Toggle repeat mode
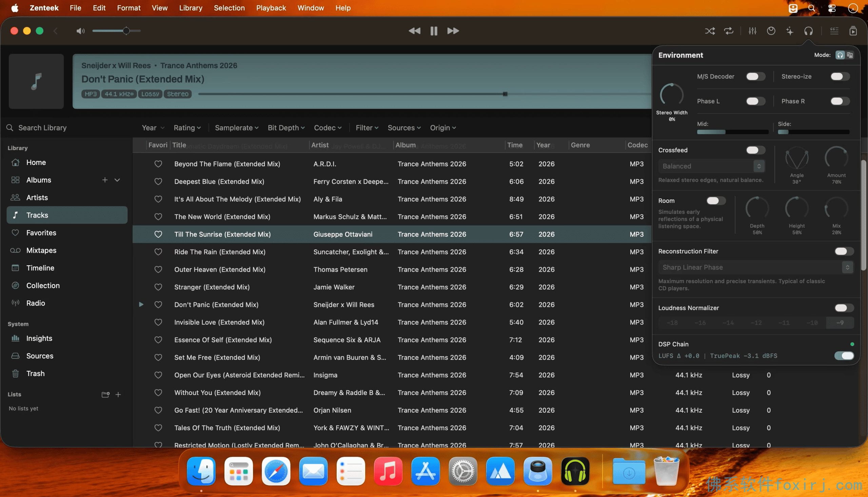The width and height of the screenshot is (868, 497). tap(729, 31)
